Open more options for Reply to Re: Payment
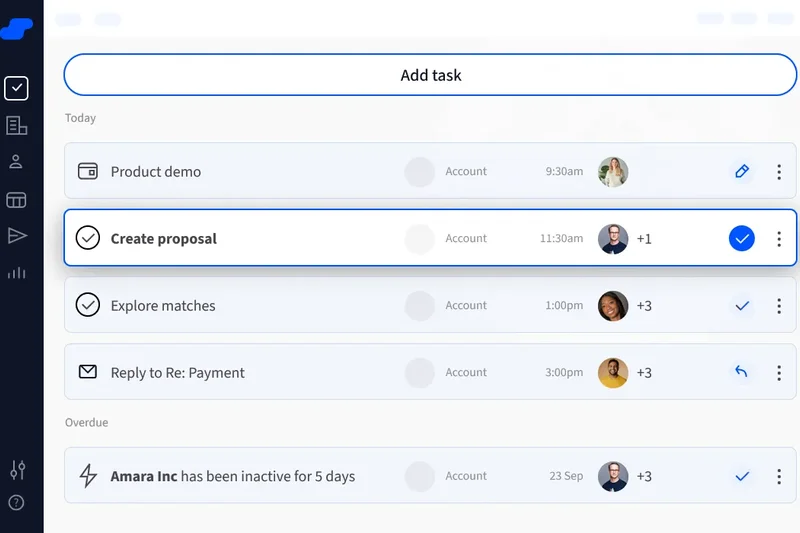This screenshot has height=533, width=800. tap(779, 373)
